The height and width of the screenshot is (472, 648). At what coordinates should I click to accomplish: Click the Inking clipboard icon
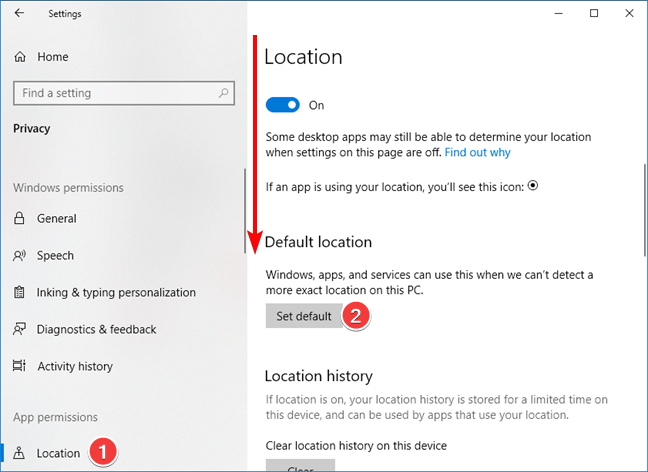pyautogui.click(x=19, y=292)
